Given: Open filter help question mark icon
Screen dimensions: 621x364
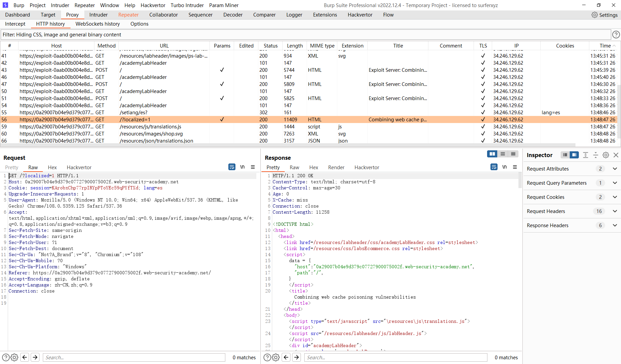Looking at the screenshot, I should [x=616, y=35].
